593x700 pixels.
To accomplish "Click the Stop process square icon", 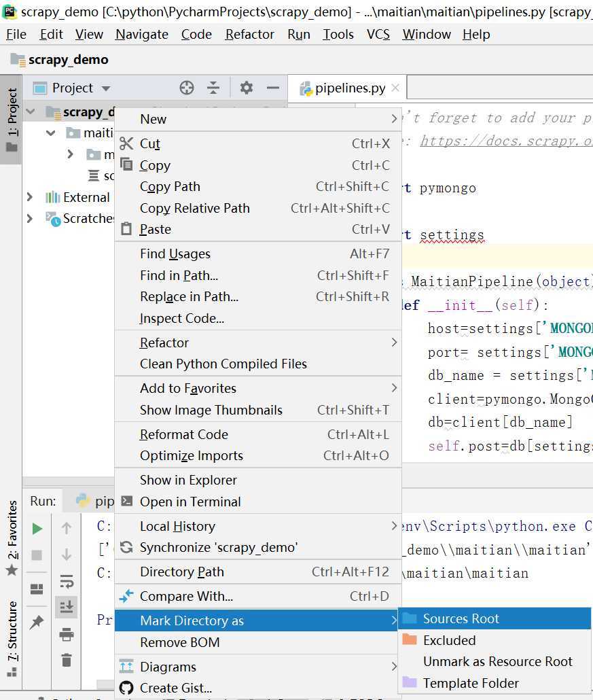I will click(x=37, y=555).
